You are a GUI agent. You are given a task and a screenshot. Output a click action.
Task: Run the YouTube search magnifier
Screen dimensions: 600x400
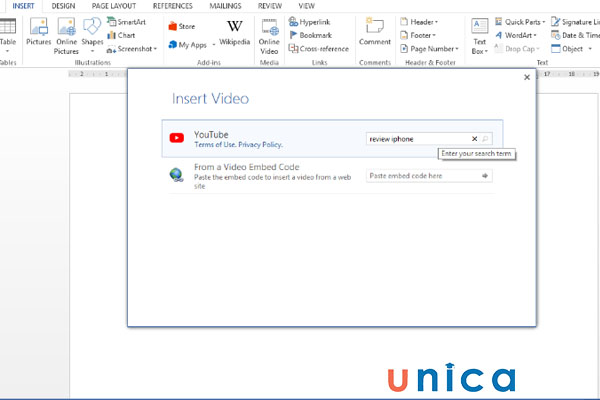point(485,139)
